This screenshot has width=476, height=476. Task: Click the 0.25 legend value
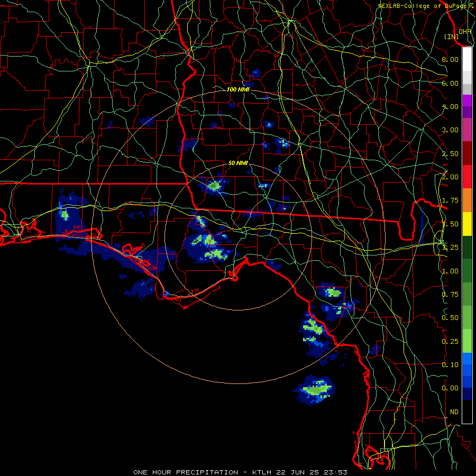coord(450,342)
